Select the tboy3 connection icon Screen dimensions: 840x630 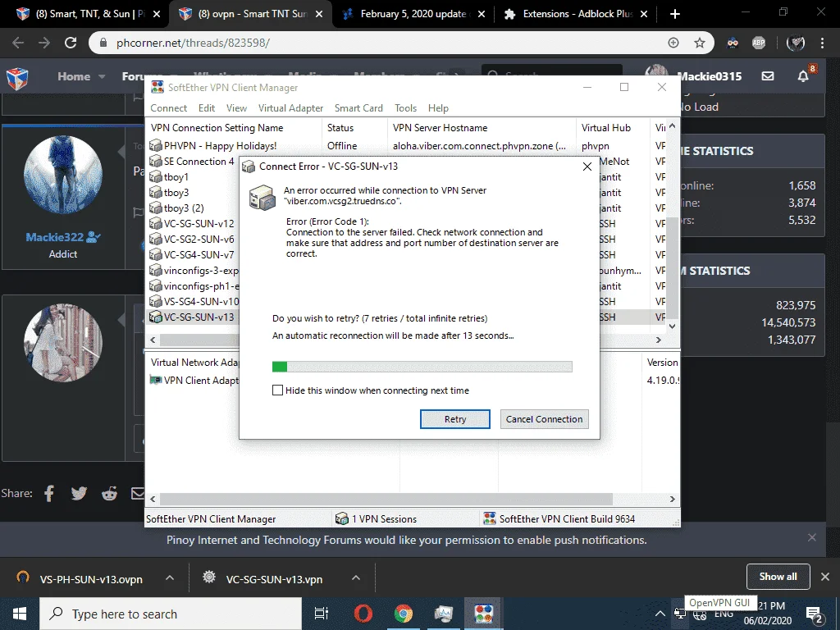[155, 192]
